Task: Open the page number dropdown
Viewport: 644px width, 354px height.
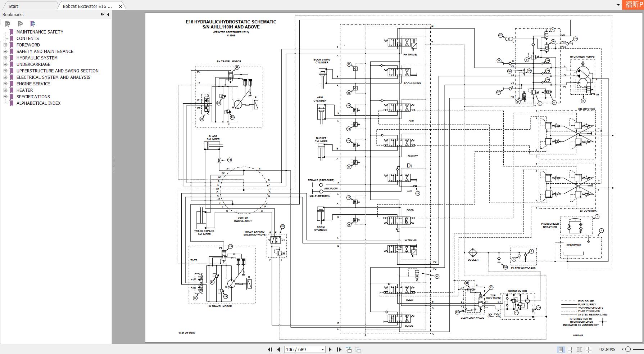Action: pos(323,349)
